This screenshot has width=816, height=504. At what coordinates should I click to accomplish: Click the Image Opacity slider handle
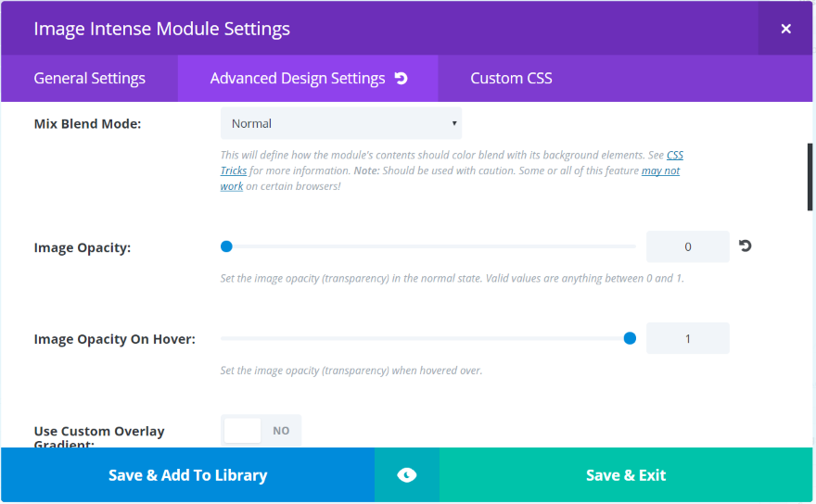226,246
